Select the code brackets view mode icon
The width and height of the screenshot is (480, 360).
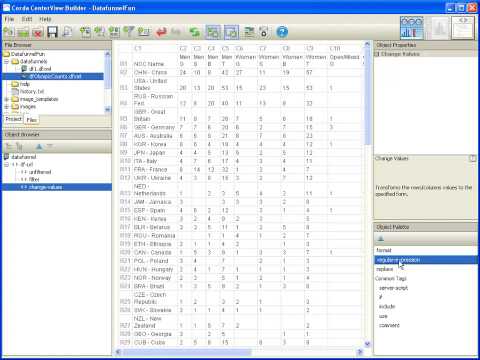(x=463, y=28)
